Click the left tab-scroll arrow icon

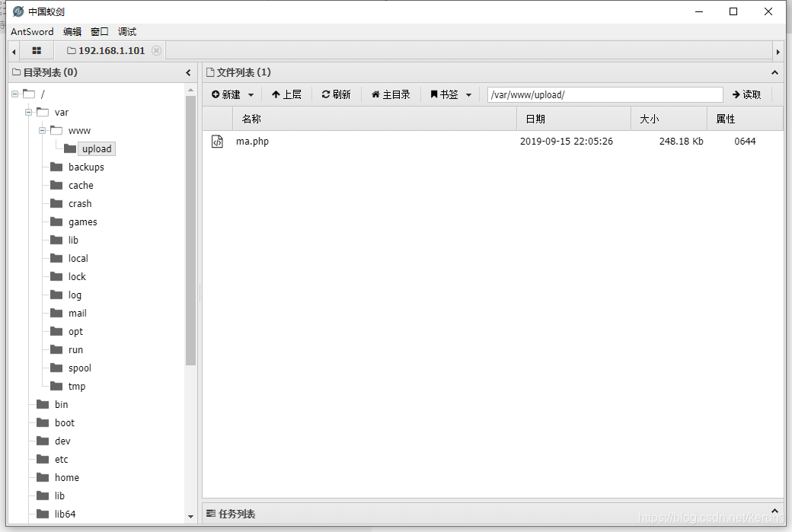click(12, 49)
